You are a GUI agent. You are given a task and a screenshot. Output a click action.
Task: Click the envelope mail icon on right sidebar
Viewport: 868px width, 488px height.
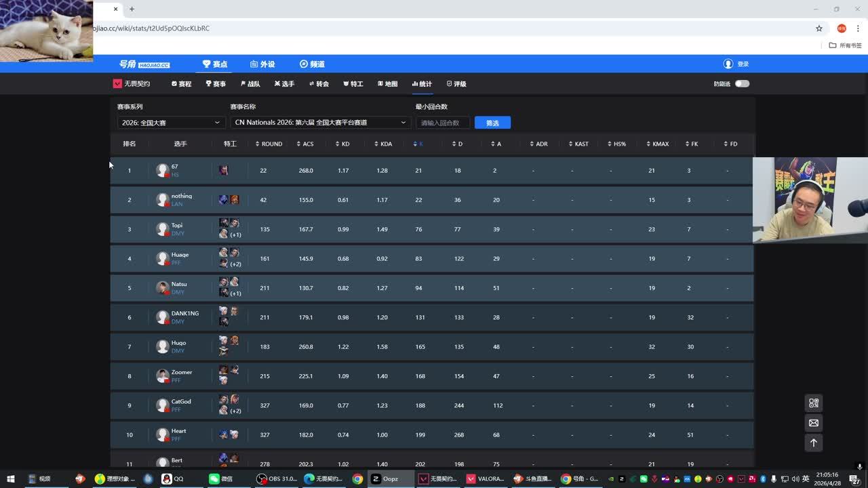coord(813,423)
